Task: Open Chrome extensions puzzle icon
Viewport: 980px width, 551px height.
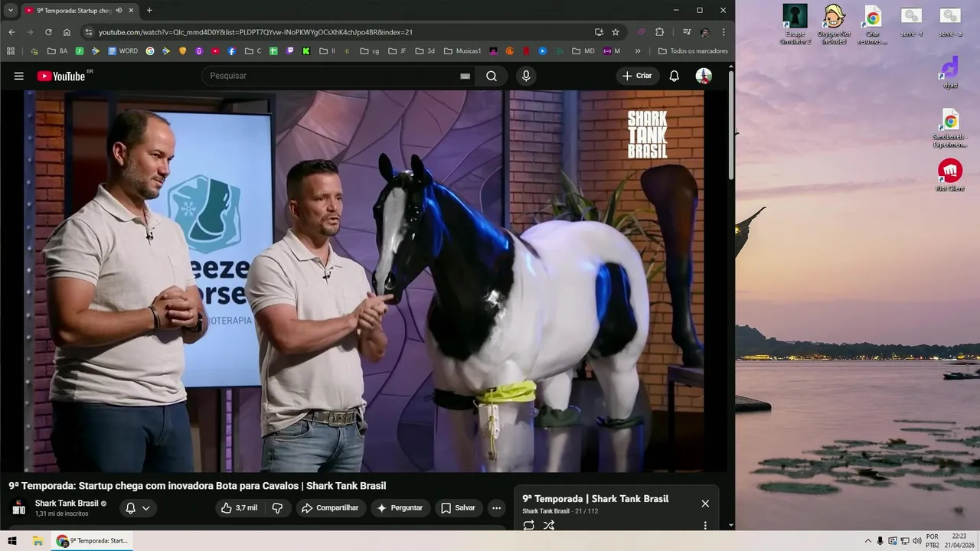Action: [x=660, y=32]
